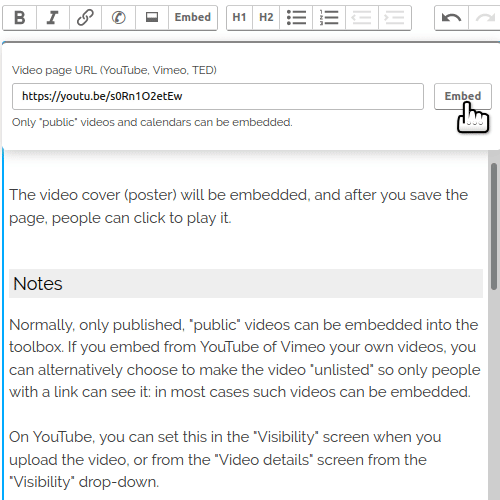The image size is (500, 500).
Task: Redo the last undone edit
Action: (x=484, y=18)
